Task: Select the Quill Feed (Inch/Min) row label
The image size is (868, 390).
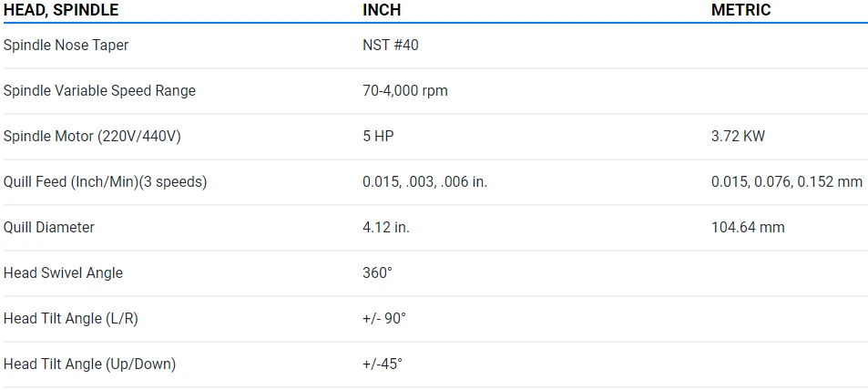Action: click(105, 181)
